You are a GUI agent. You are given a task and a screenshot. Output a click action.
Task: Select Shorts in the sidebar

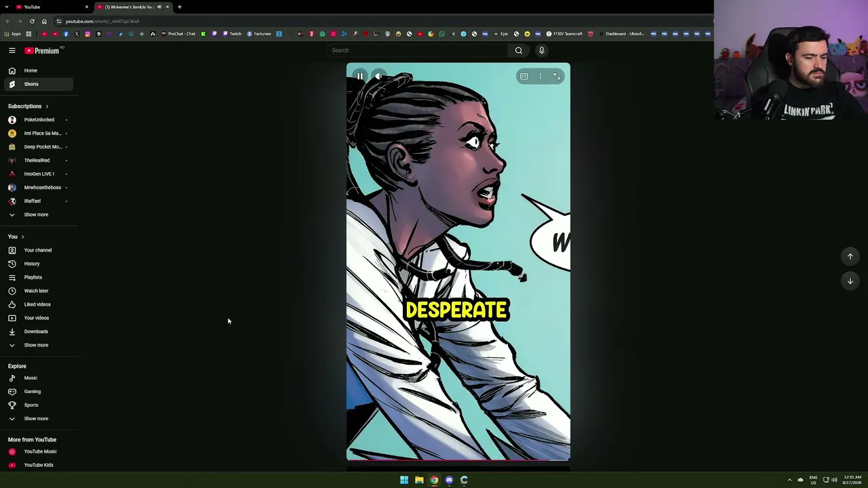tap(37, 84)
